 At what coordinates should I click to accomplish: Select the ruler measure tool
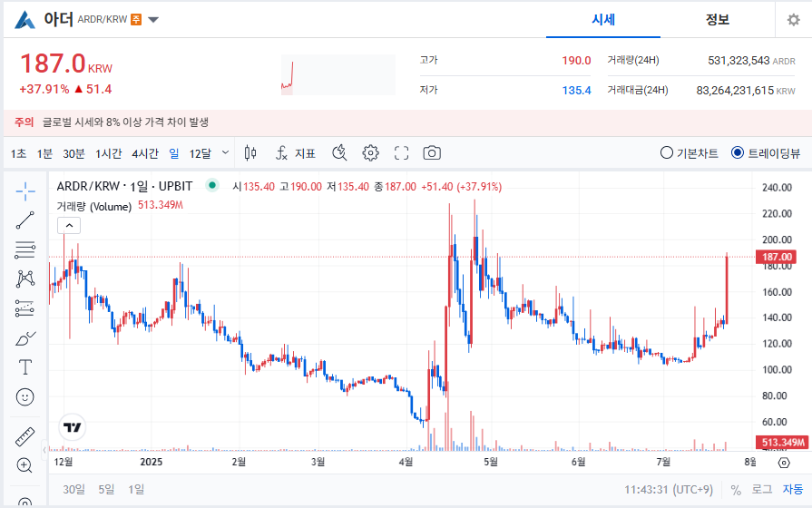[24, 436]
